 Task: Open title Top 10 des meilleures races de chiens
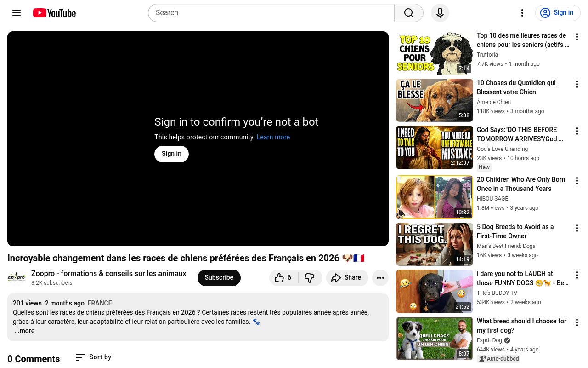click(x=523, y=40)
